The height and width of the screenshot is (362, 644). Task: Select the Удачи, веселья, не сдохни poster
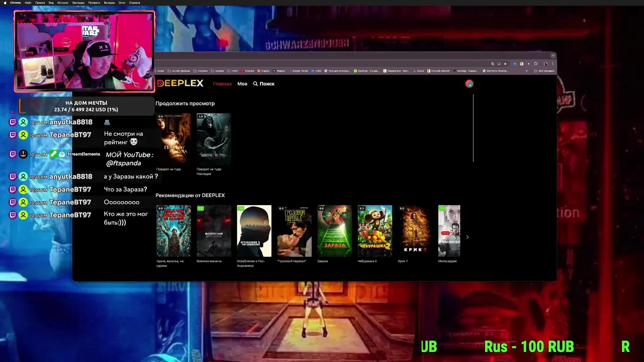click(x=174, y=231)
